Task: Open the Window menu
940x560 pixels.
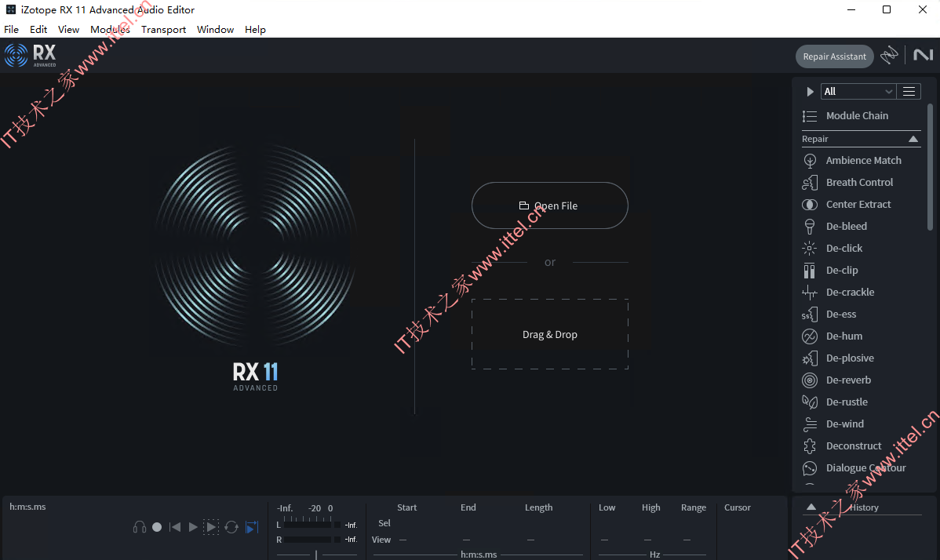Action: [x=215, y=29]
